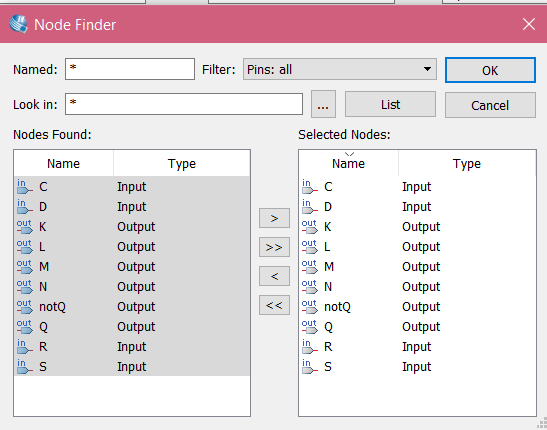Select node name notQ in Nodes Found list

tap(52, 307)
